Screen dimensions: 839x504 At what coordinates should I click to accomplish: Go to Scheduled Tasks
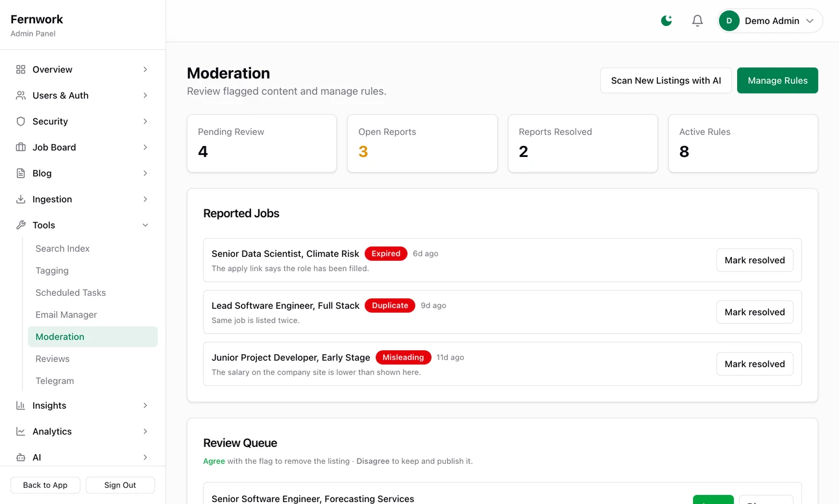[x=93, y=293]
